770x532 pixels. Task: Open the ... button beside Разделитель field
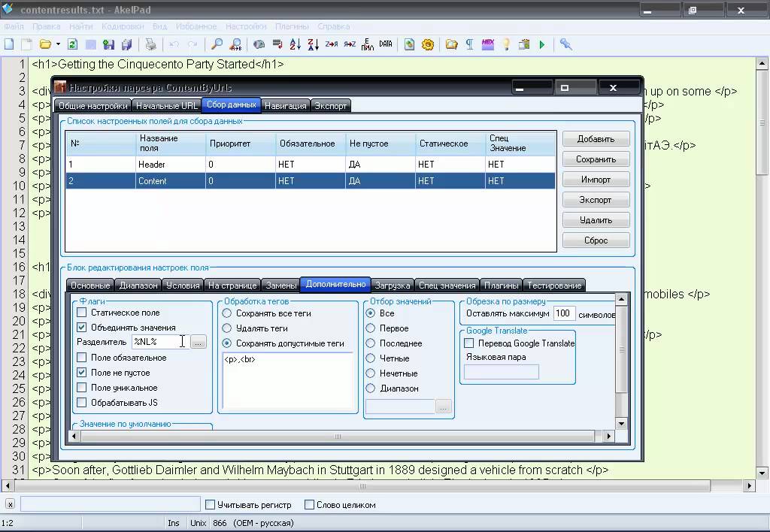coord(199,342)
